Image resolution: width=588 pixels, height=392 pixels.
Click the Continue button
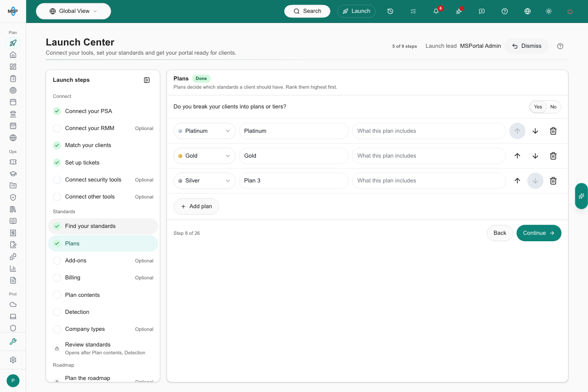pos(539,233)
